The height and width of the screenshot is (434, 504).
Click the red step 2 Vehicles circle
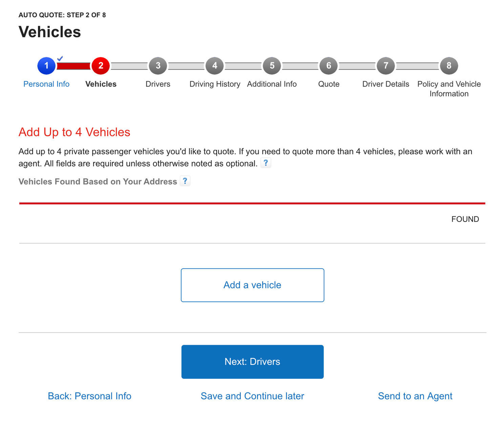[100, 66]
